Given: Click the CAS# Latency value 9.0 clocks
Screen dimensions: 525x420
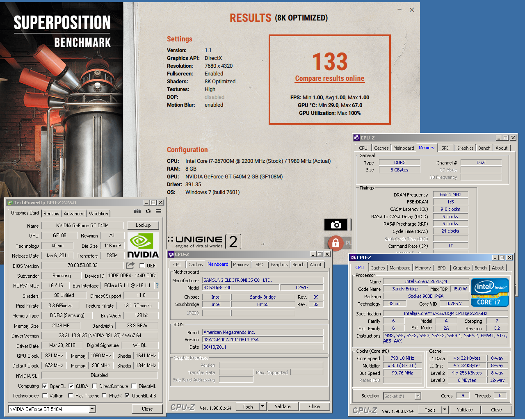Looking at the screenshot, I should click(x=450, y=209).
